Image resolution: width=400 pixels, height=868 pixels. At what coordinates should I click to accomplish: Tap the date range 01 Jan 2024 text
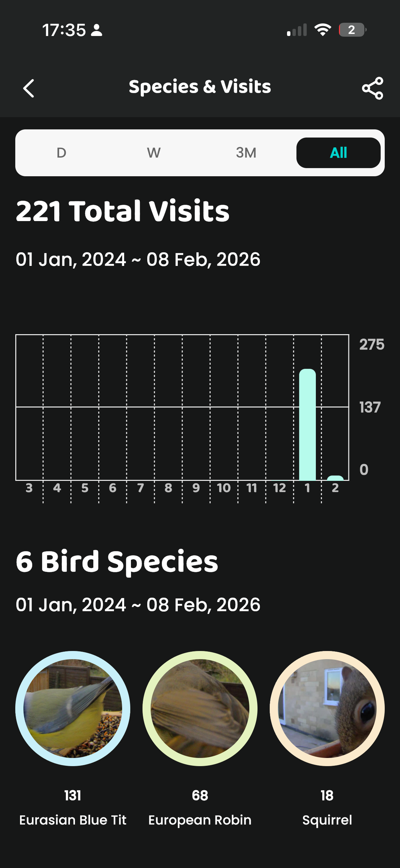pos(138,259)
